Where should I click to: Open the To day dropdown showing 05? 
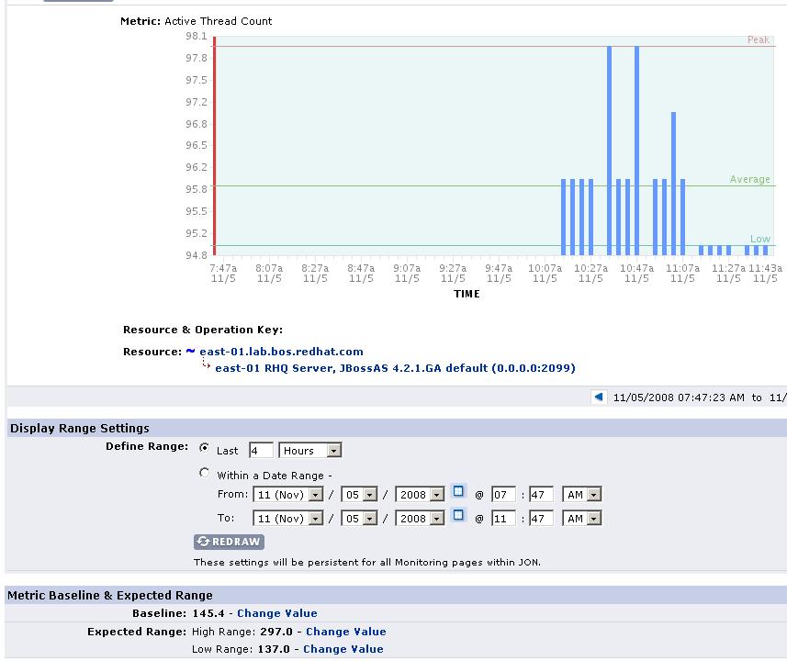(x=359, y=519)
